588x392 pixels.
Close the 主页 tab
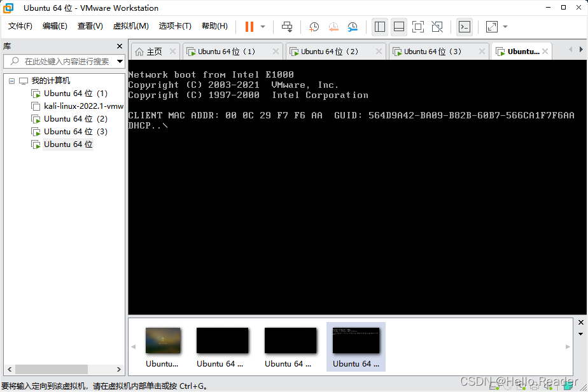(172, 52)
